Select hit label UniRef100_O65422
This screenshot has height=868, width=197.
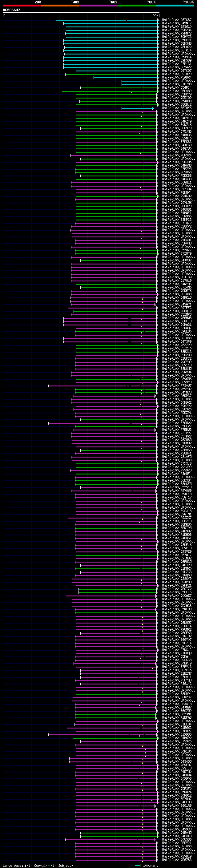coord(176,67)
